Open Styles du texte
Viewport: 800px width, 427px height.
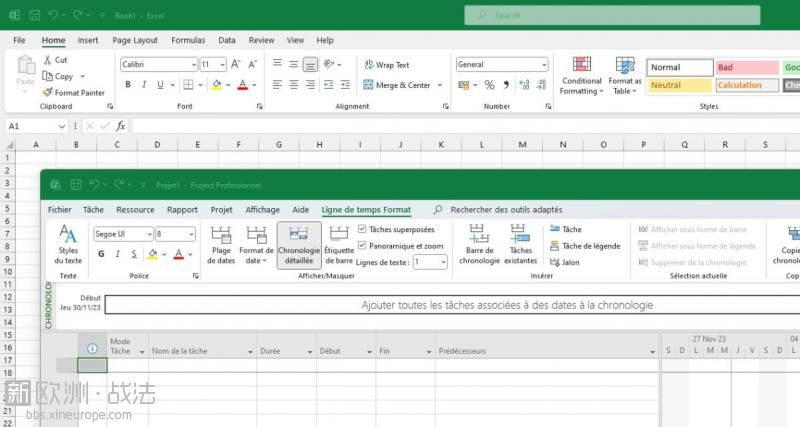pyautogui.click(x=68, y=245)
